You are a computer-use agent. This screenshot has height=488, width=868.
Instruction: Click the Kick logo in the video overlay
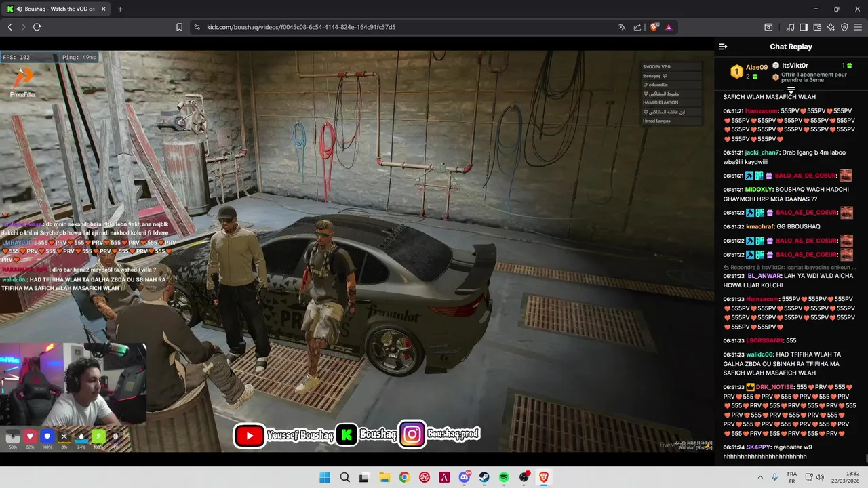pyautogui.click(x=346, y=435)
